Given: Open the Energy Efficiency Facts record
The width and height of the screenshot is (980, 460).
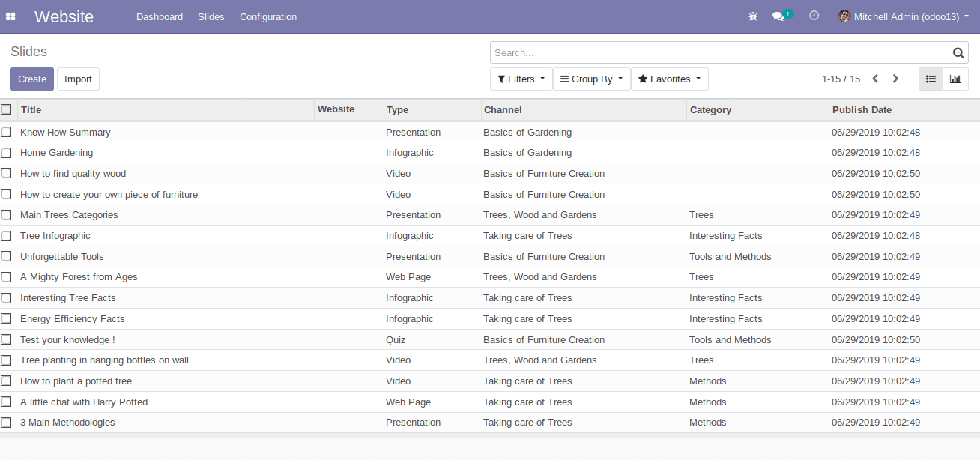Looking at the screenshot, I should (73, 319).
